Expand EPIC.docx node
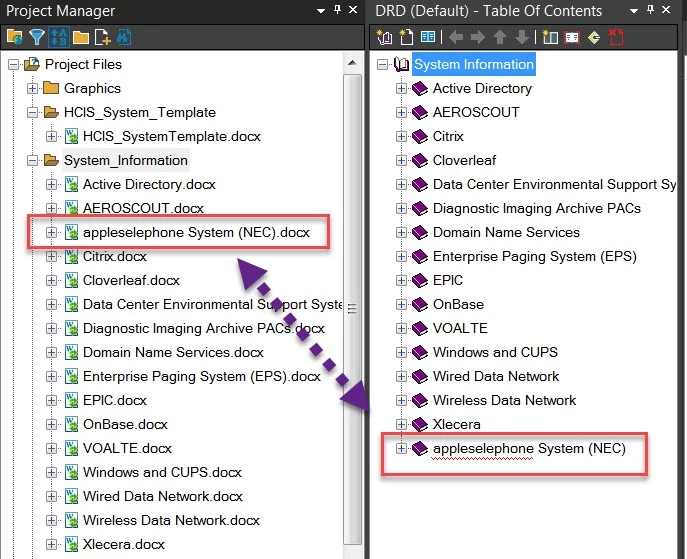This screenshot has width=687, height=559. click(x=51, y=400)
